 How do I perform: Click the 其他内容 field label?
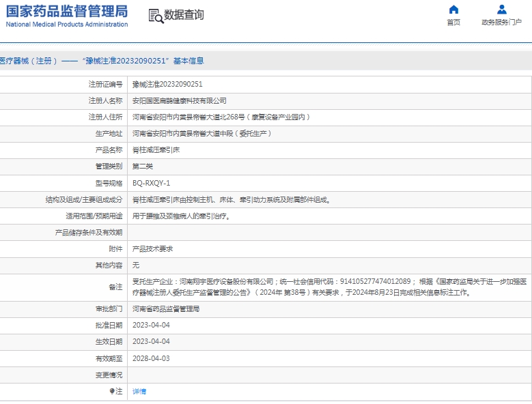click(x=109, y=265)
